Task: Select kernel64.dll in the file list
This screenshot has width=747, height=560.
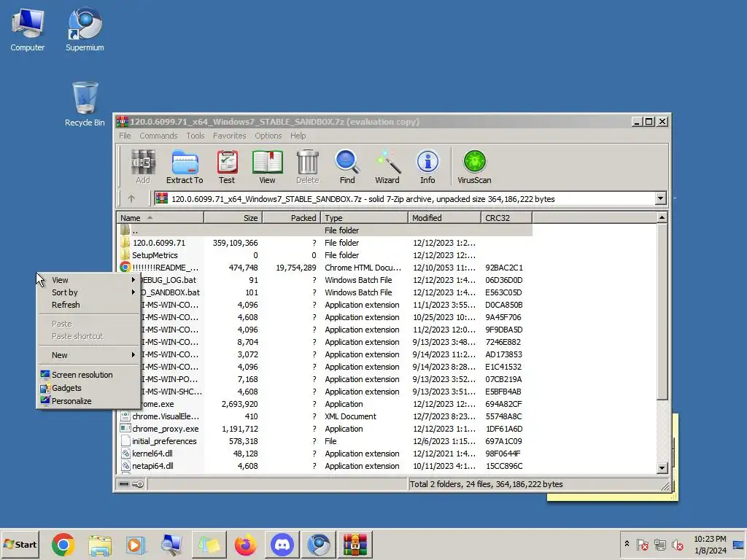Action: point(324,454)
